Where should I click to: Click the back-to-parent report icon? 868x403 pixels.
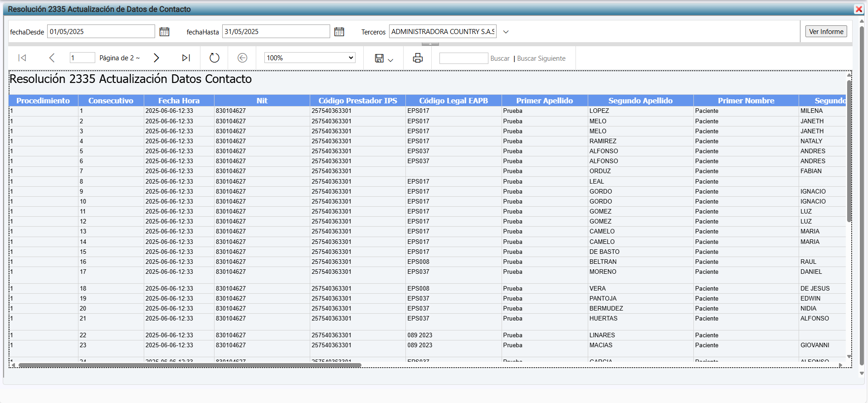point(243,58)
